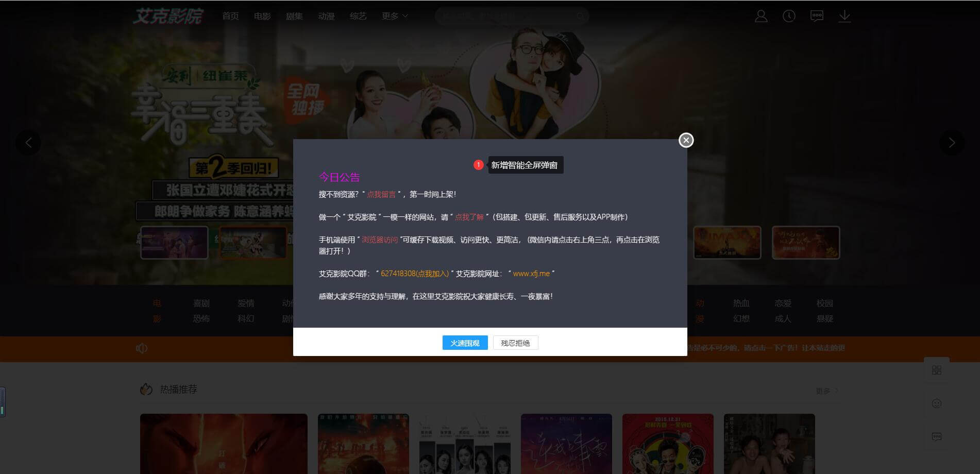
Task: Click the QR code icon in right sidebar
Action: pos(937,370)
